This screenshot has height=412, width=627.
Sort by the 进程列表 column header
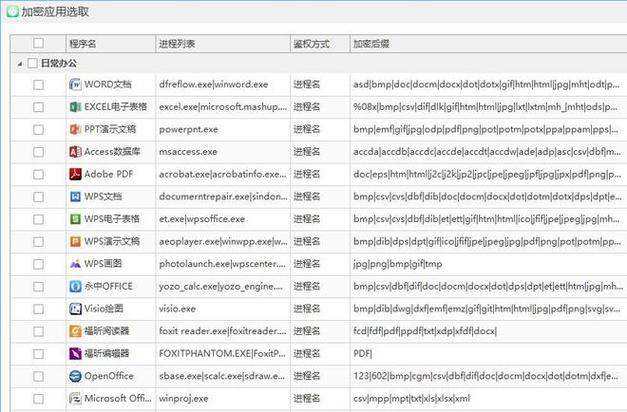pos(223,43)
